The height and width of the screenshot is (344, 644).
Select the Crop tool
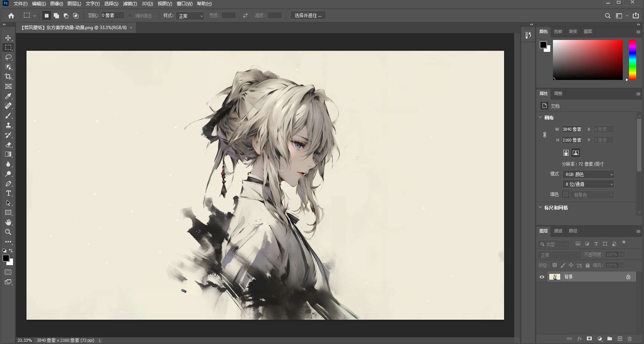point(8,77)
